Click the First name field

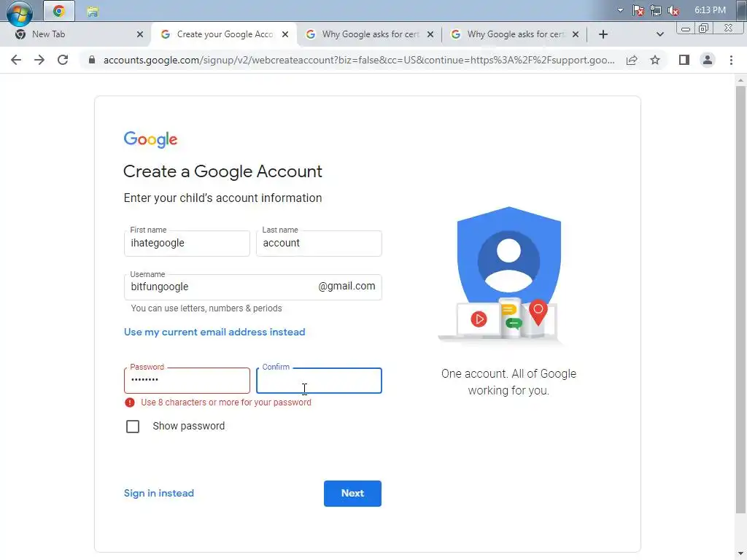187,244
